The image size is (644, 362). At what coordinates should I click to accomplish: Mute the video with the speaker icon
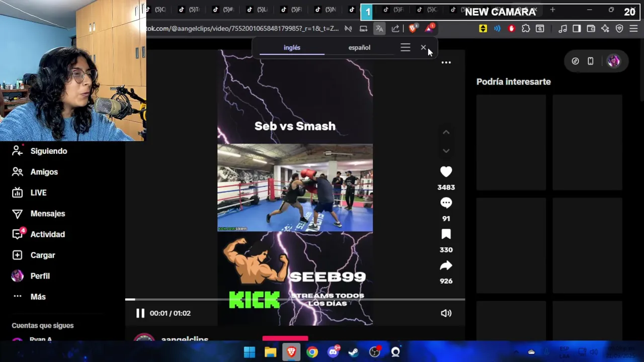click(446, 313)
